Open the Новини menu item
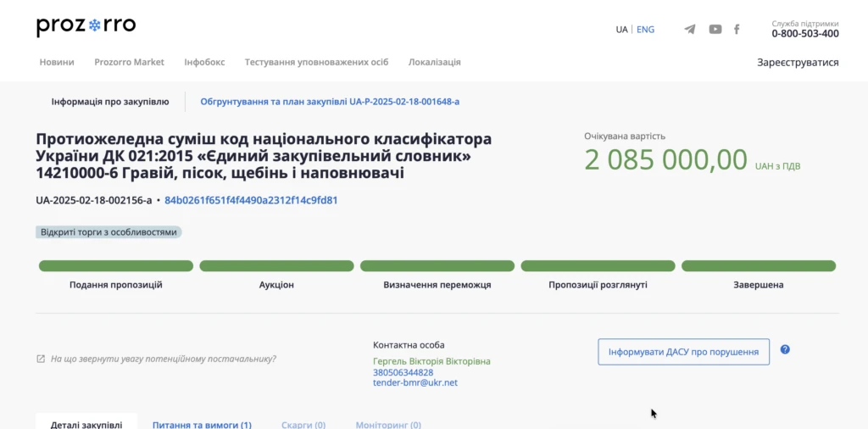The width and height of the screenshot is (868, 429). coord(57,62)
